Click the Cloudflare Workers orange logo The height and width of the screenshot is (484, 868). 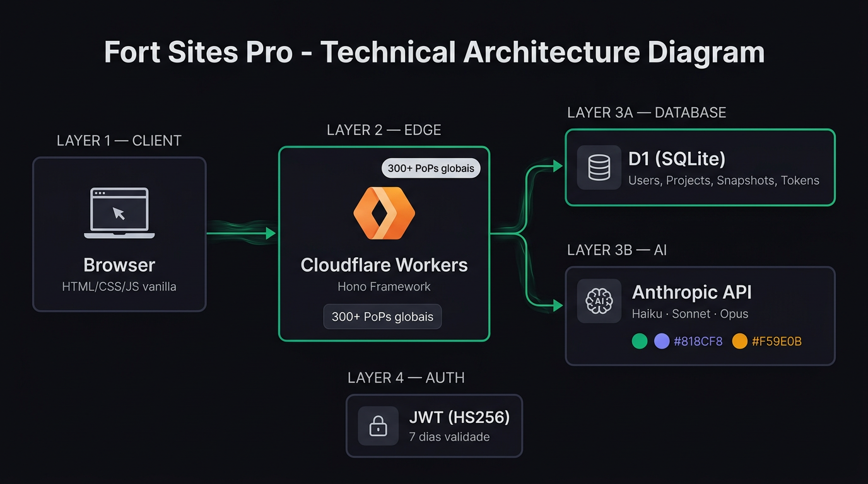coord(384,213)
